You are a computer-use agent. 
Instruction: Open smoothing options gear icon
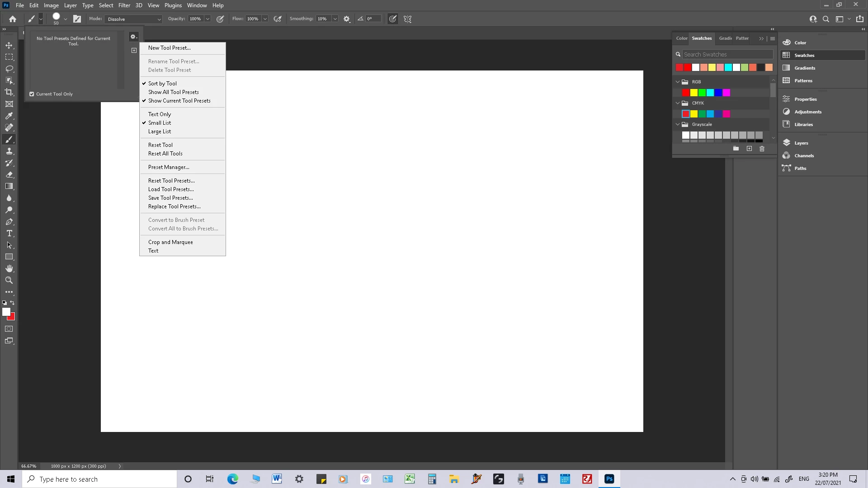(x=347, y=19)
